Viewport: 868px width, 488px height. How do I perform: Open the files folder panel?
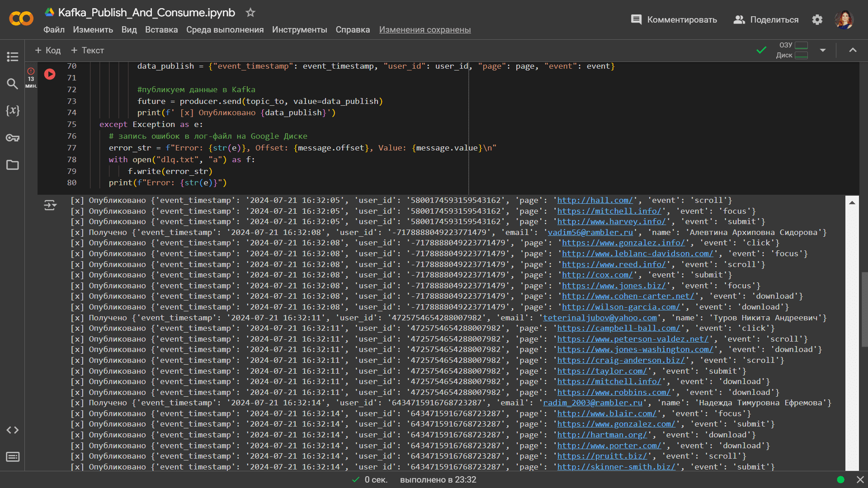12,165
